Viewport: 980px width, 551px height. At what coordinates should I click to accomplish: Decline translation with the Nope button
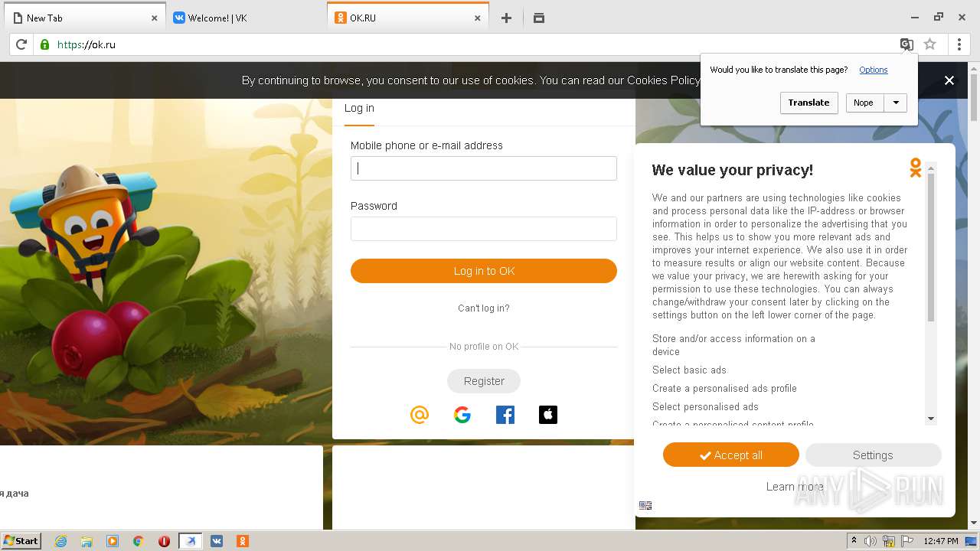pyautogui.click(x=864, y=103)
